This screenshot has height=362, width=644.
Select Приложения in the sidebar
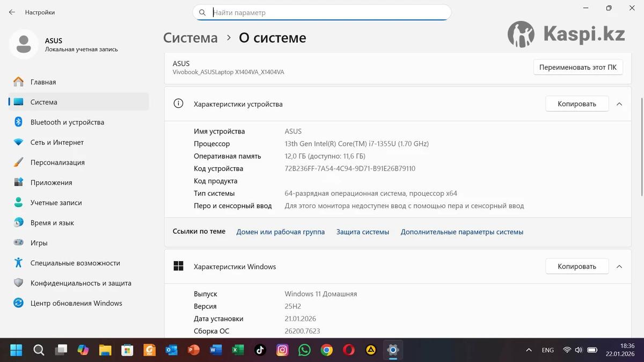(51, 182)
